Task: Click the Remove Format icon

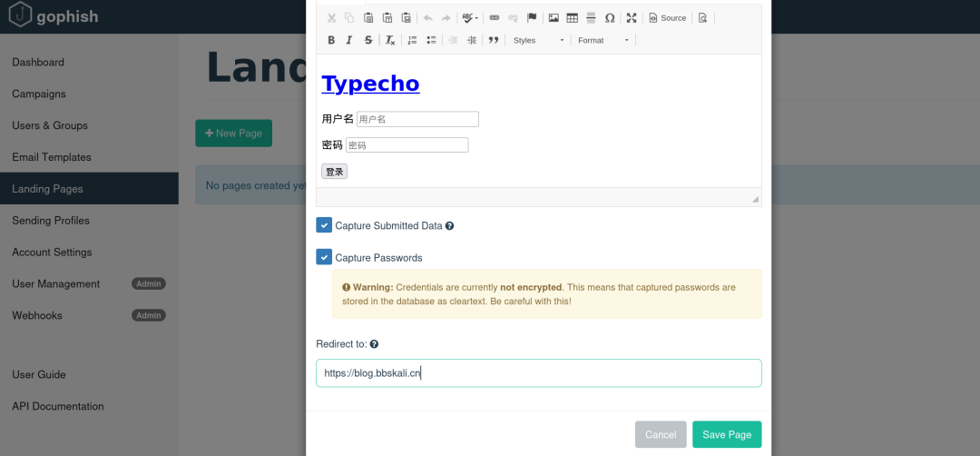Action: [390, 40]
